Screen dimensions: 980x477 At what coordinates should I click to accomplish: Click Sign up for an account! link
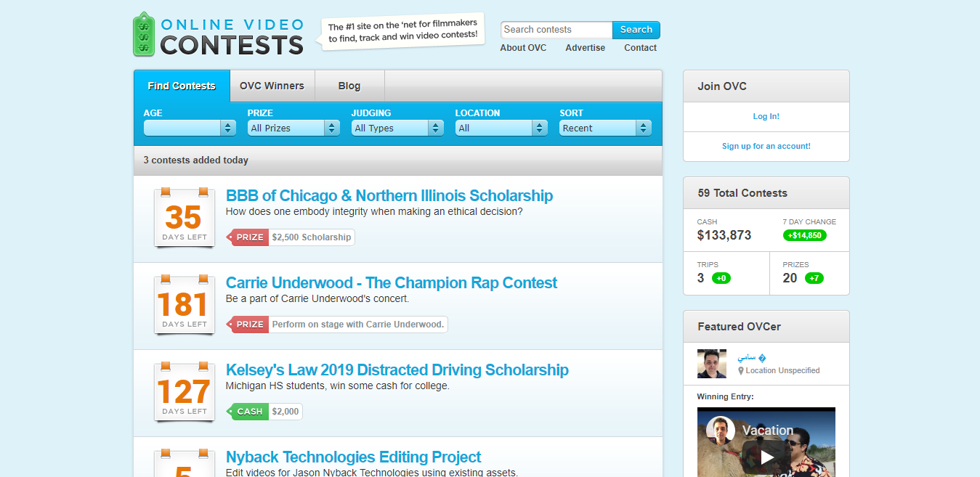pyautogui.click(x=766, y=146)
